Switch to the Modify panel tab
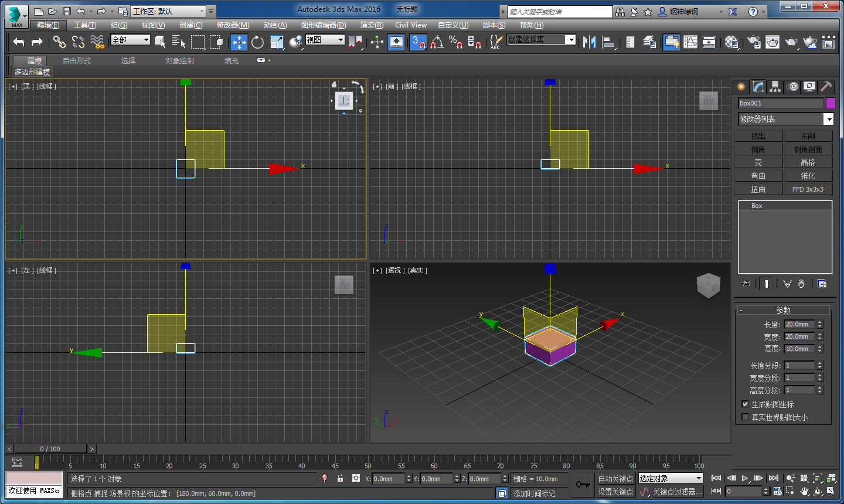 (x=758, y=87)
